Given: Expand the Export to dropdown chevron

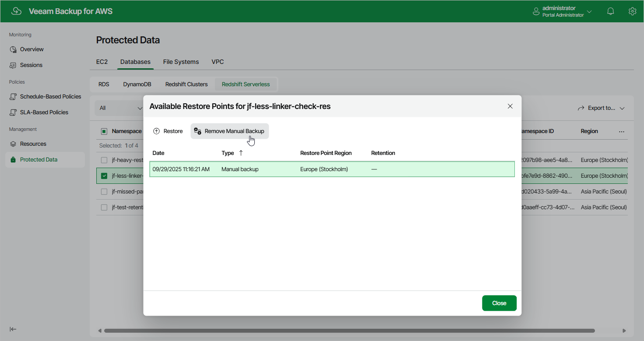Looking at the screenshot, I should [x=622, y=109].
